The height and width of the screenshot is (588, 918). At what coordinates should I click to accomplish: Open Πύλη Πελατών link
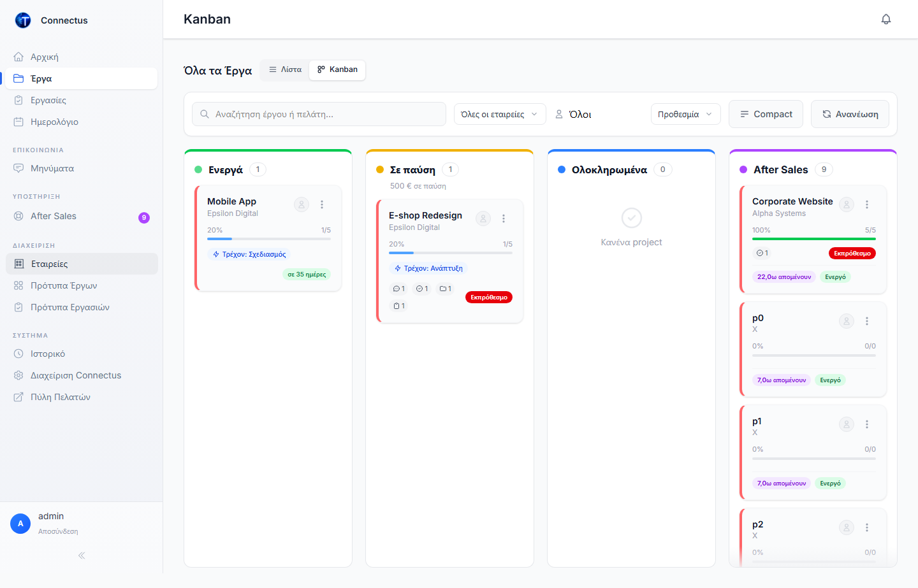pos(82,397)
